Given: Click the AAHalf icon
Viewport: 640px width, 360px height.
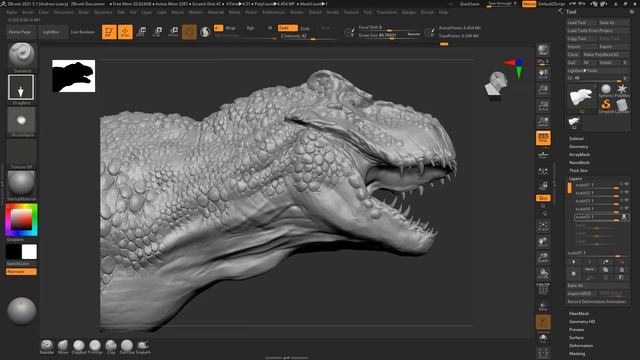Looking at the screenshot, I should point(543,122).
